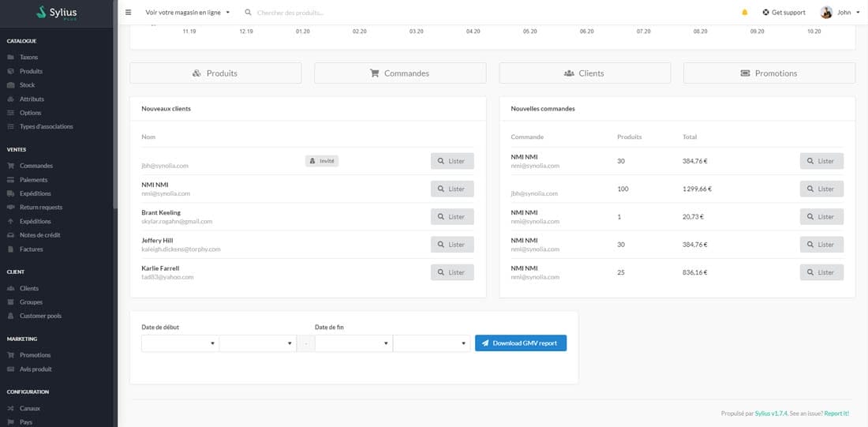This screenshot has height=427, width=868.
Task: Expand the John user menu arrow
Action: (858, 12)
